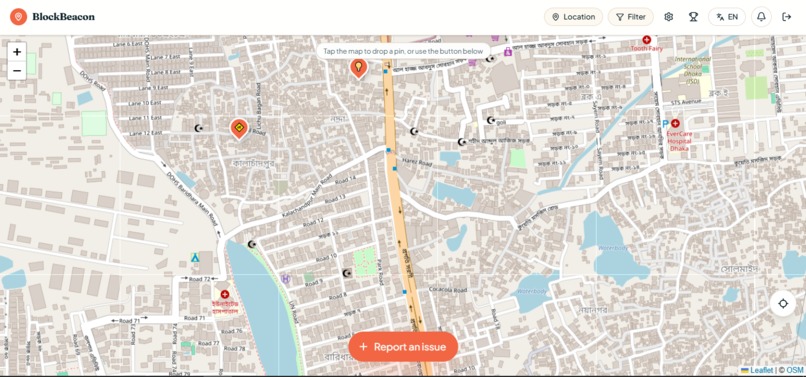This screenshot has width=806, height=377.
Task: Click the mosque icon beside Road 11
Action: (x=252, y=244)
